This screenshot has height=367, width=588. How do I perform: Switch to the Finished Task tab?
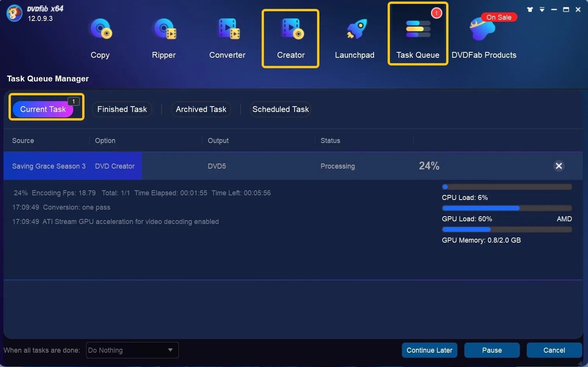coord(122,109)
